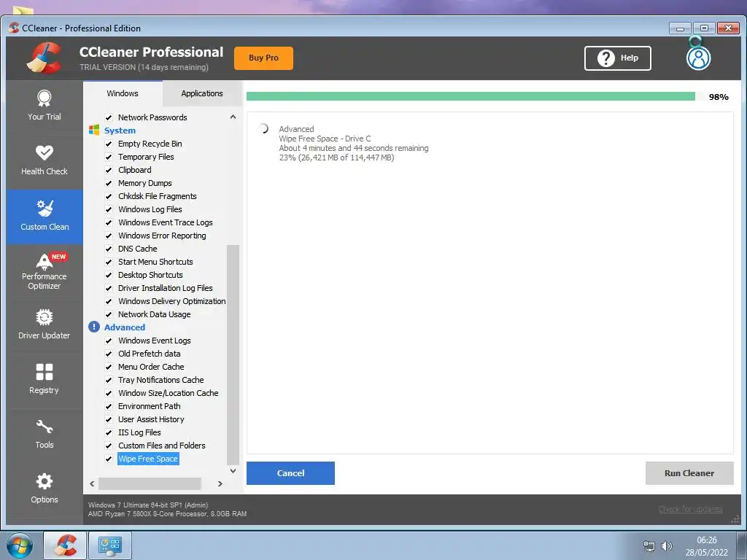Click the horizontal scroll right arrow
This screenshot has width=747, height=560.
pos(220,484)
